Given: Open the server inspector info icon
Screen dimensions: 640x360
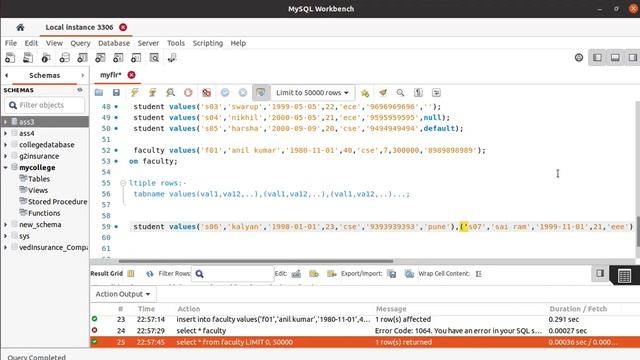Looking at the screenshot, I should point(46,58).
